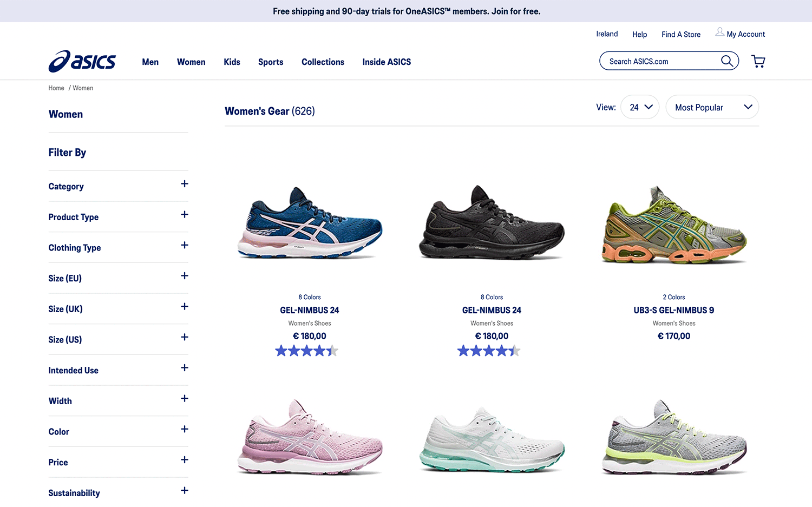The image size is (812, 507).
Task: Open the Collections menu
Action: point(323,62)
